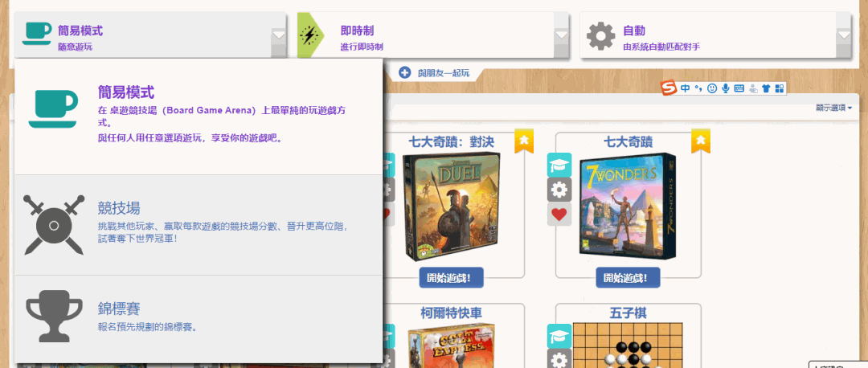
Task: Open the 五子棋 board thumbnail
Action: point(628,346)
